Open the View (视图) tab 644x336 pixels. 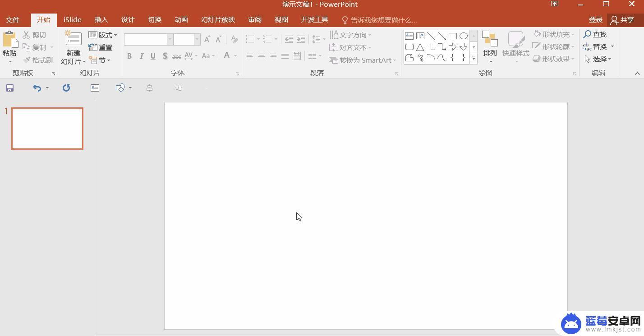(281, 20)
